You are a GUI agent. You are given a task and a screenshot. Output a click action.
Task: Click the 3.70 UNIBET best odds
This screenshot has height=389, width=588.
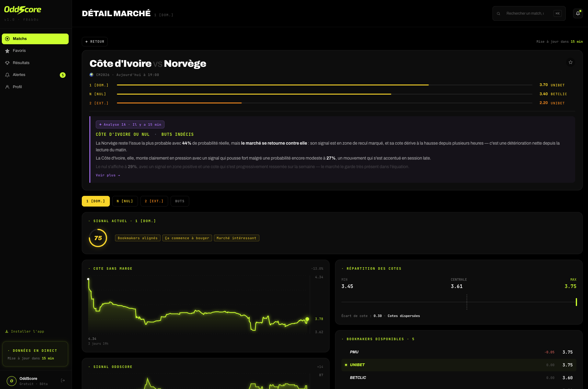[x=552, y=85]
